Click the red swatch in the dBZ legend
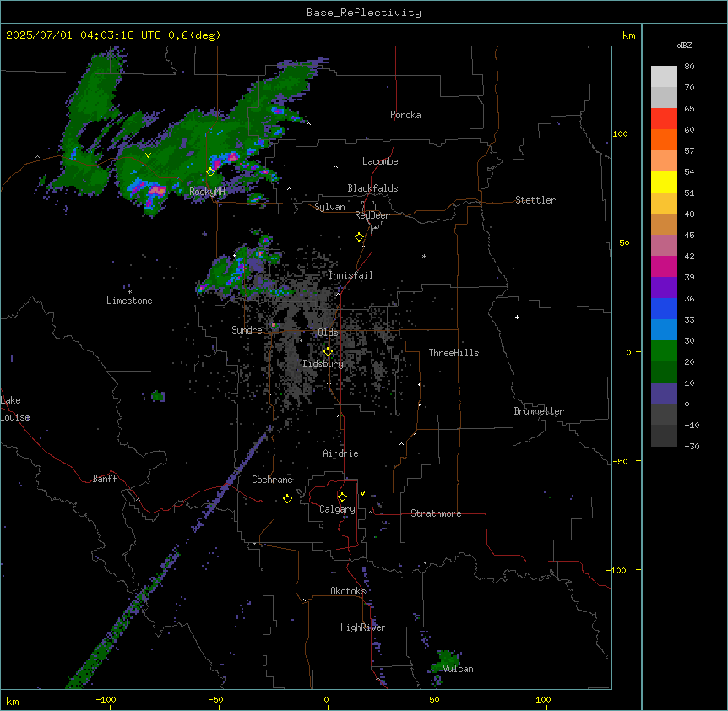 [x=664, y=118]
